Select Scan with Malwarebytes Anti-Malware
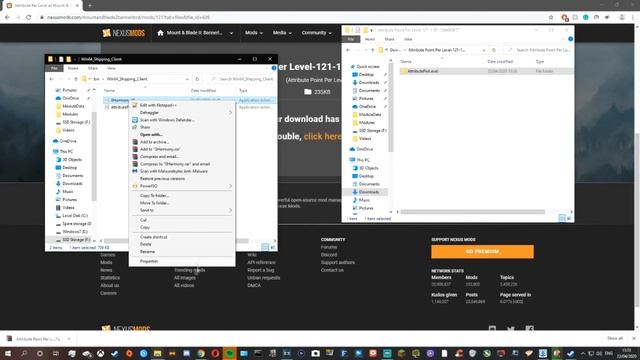 (x=174, y=171)
